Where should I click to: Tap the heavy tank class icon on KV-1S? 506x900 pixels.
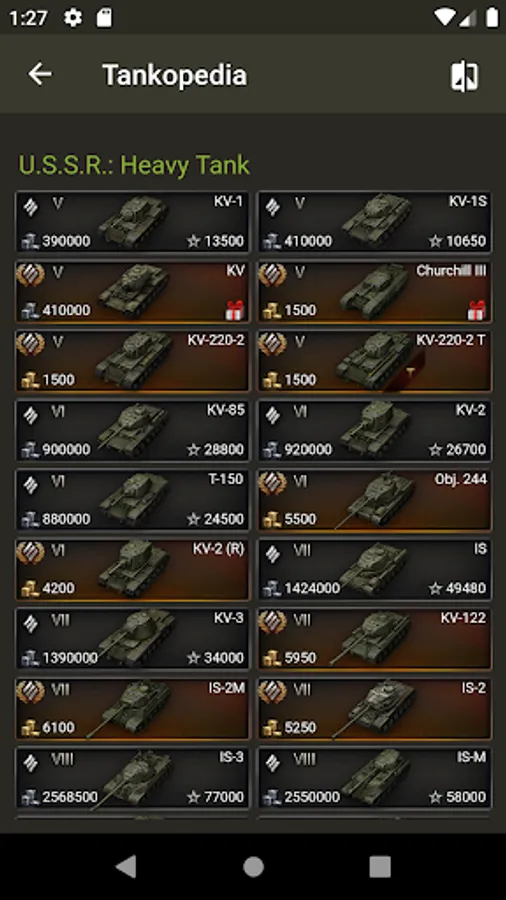coord(273,206)
